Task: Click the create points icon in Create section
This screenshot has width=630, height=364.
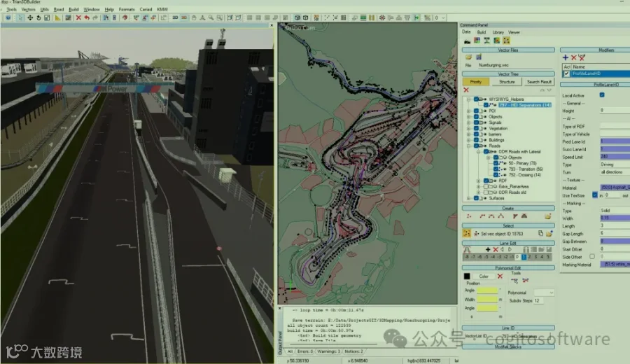Action: (x=469, y=216)
